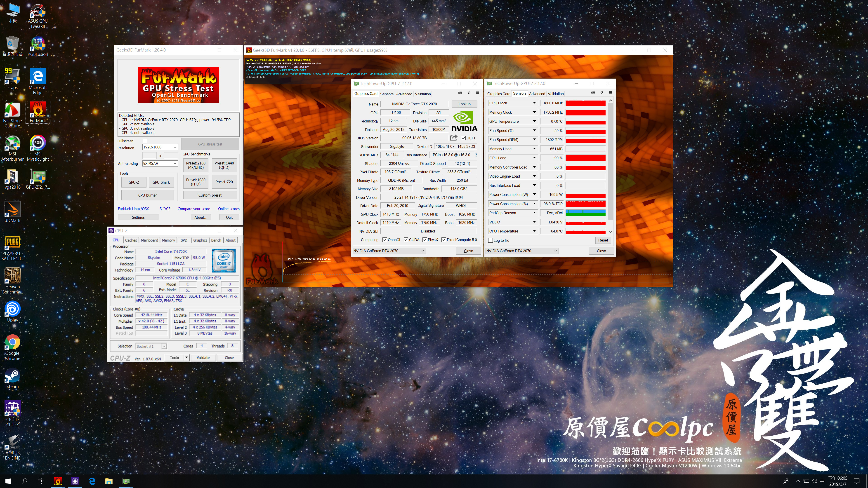Click Memory Clock red sensor graph

pos(585,112)
